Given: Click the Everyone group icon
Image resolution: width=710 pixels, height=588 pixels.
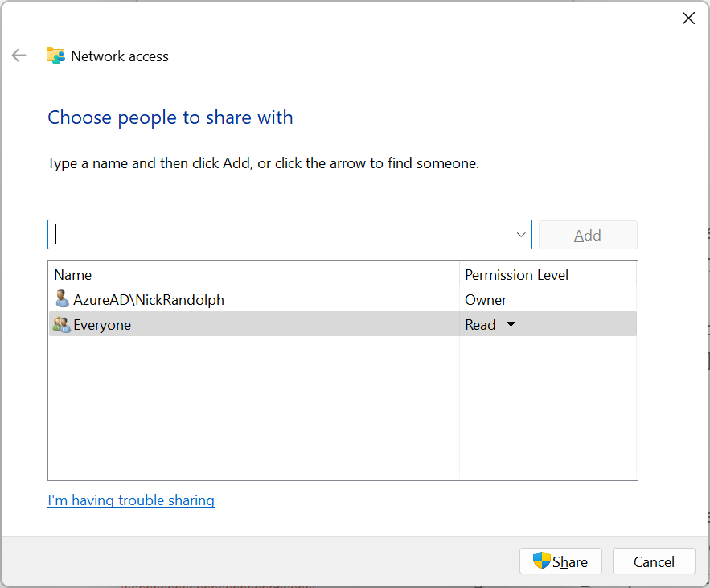Looking at the screenshot, I should 62,324.
